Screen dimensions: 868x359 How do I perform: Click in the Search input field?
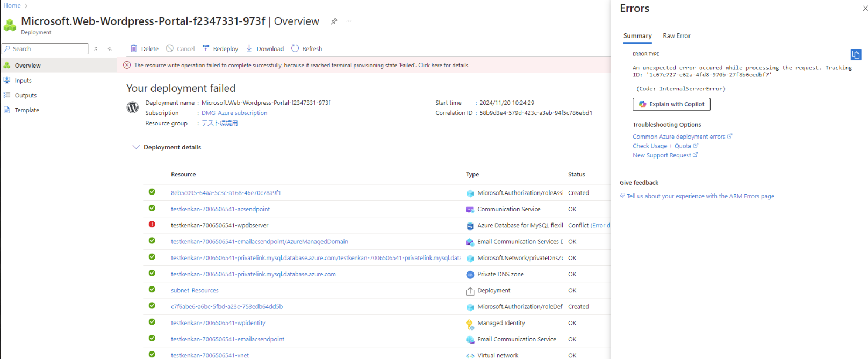pyautogui.click(x=45, y=48)
